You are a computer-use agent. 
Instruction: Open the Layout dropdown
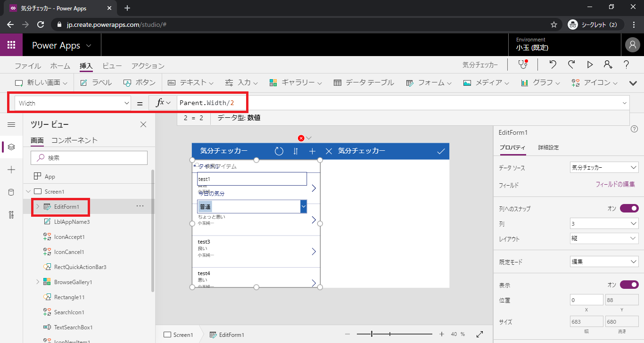pos(604,238)
